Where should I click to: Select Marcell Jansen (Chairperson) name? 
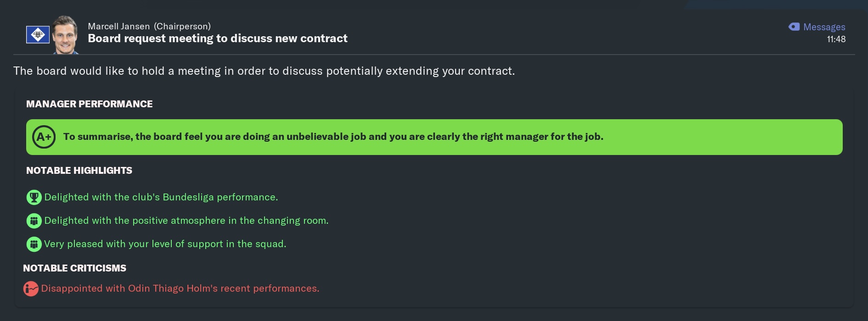(149, 26)
